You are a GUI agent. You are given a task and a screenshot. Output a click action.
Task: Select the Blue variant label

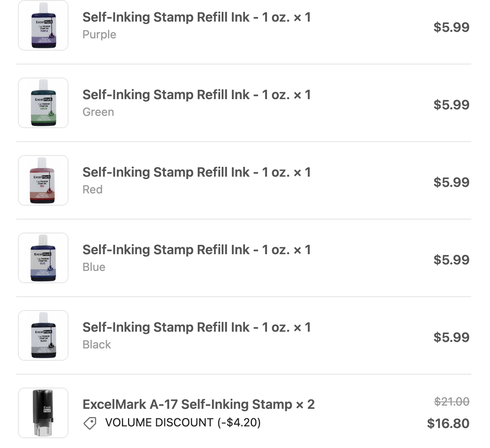point(94,267)
